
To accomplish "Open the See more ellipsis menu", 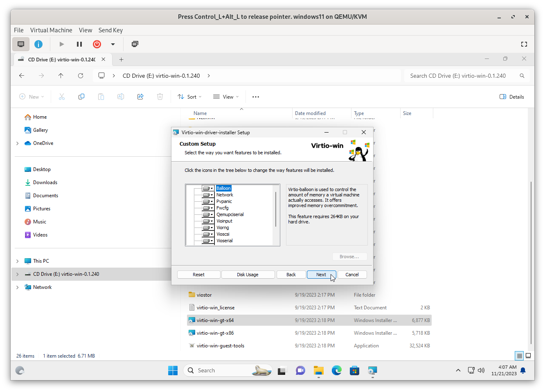I will coord(256,97).
